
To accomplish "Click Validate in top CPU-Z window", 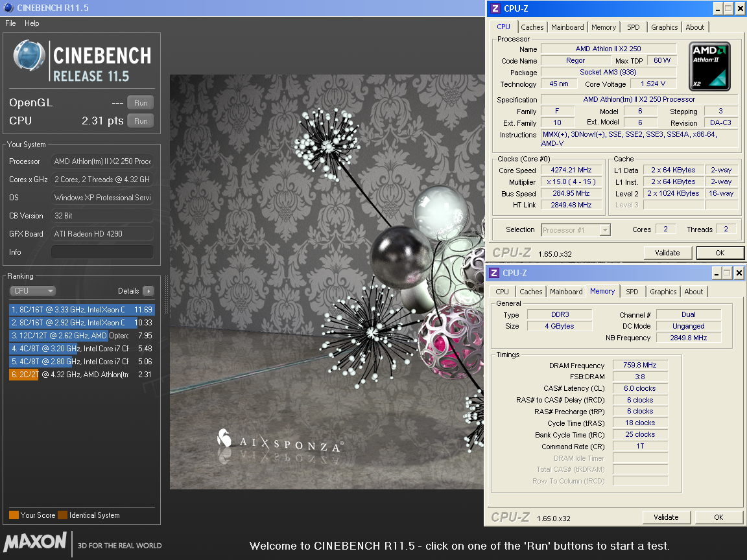I will tap(667, 253).
